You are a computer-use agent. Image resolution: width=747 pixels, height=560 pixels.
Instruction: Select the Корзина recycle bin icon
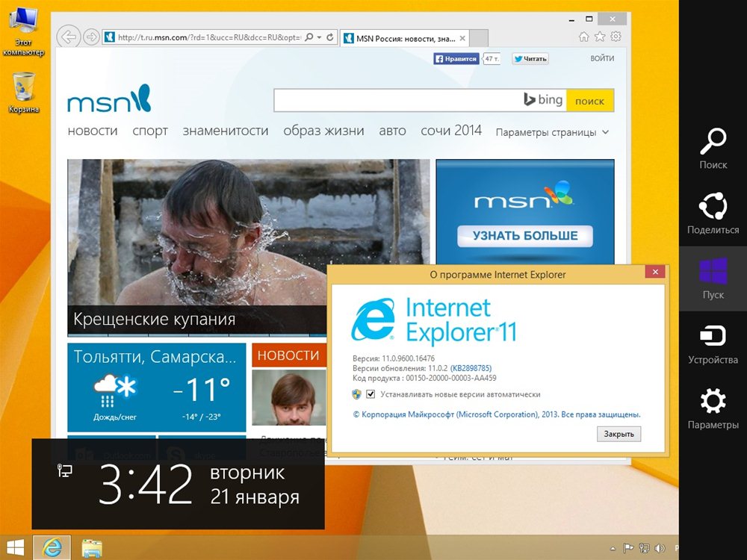pos(23,93)
